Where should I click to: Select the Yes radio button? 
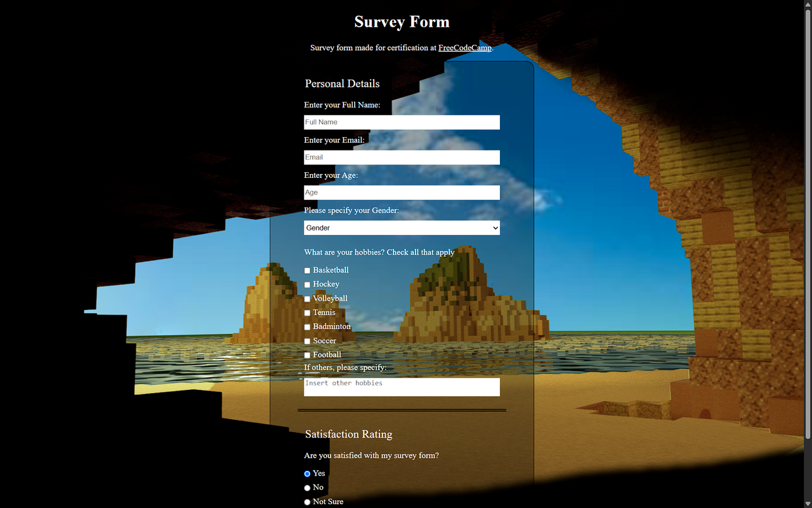pyautogui.click(x=307, y=474)
